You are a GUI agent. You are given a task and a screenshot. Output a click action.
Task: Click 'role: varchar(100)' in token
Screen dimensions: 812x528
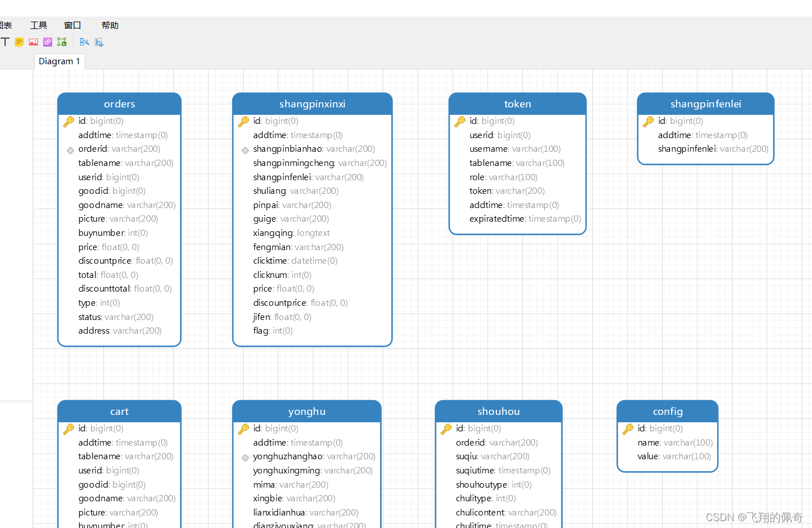coord(503,177)
